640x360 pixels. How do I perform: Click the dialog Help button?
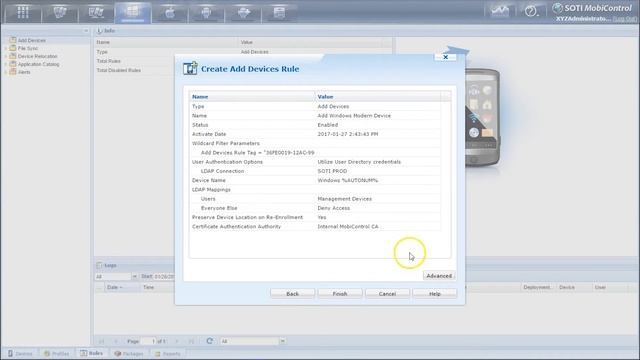pos(435,293)
